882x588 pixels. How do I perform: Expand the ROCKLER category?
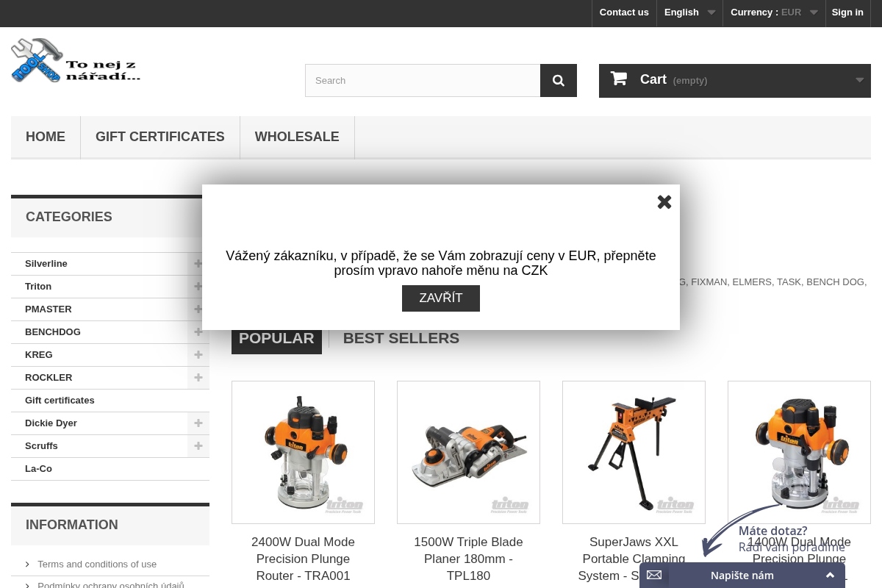pyautogui.click(x=198, y=377)
